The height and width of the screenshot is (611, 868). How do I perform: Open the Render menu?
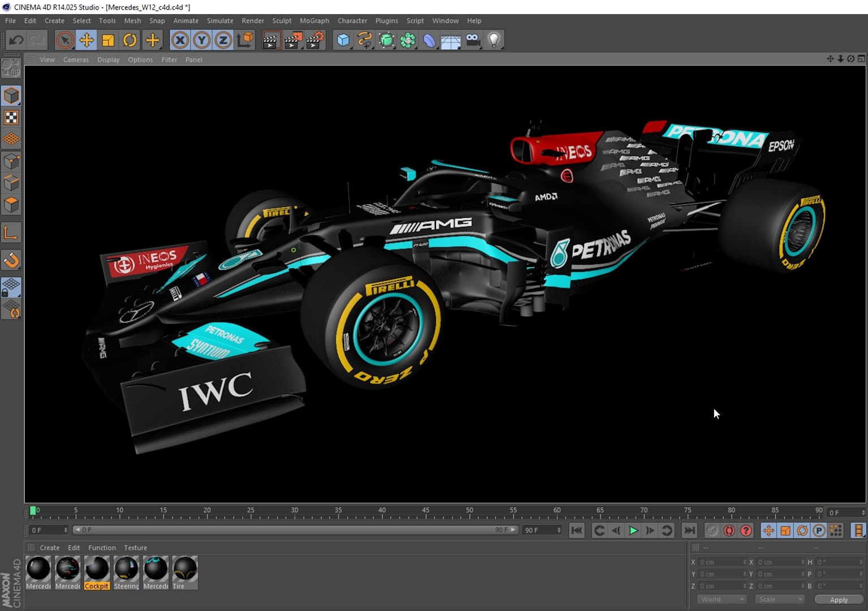point(253,20)
